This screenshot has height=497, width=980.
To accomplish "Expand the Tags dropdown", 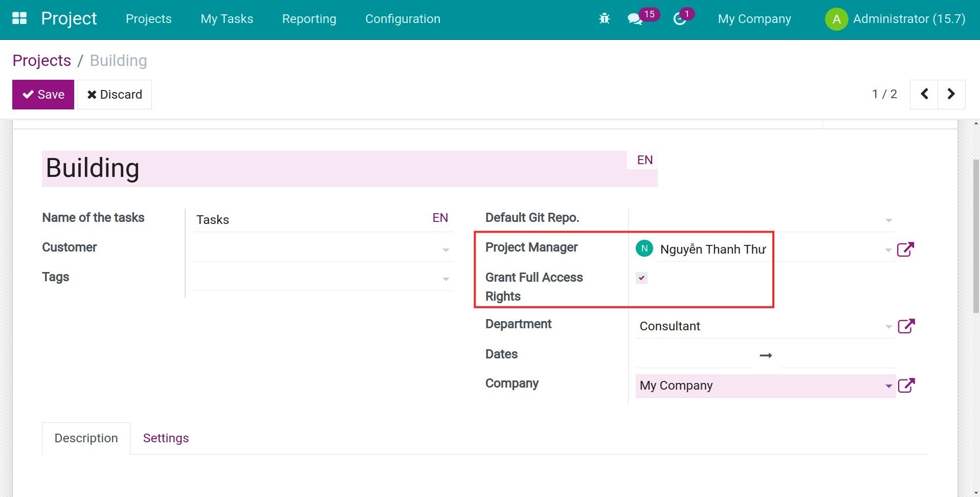I will tap(446, 279).
